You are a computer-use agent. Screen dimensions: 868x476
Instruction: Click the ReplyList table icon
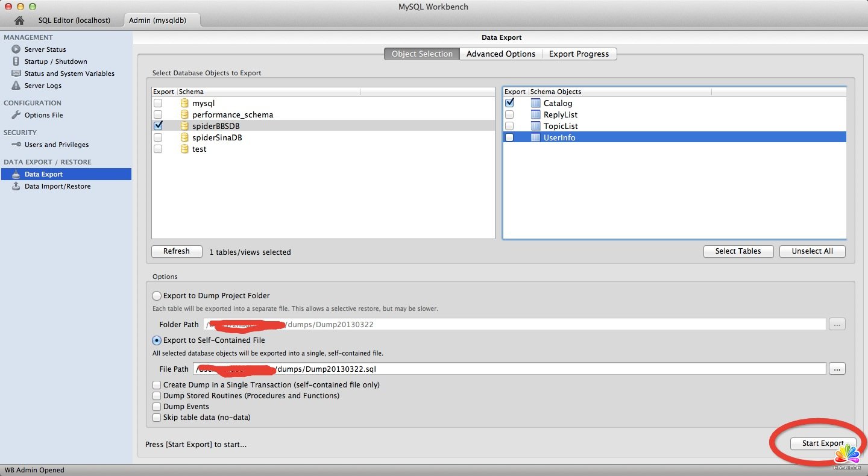pos(536,114)
